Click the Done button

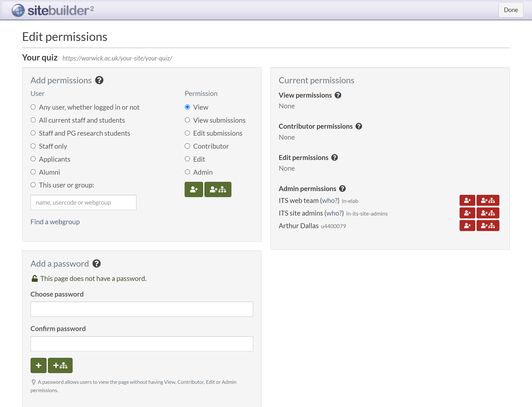(511, 10)
